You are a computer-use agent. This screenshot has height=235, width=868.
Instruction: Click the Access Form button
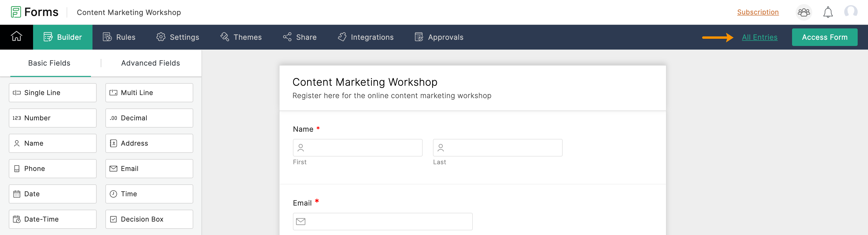824,37
